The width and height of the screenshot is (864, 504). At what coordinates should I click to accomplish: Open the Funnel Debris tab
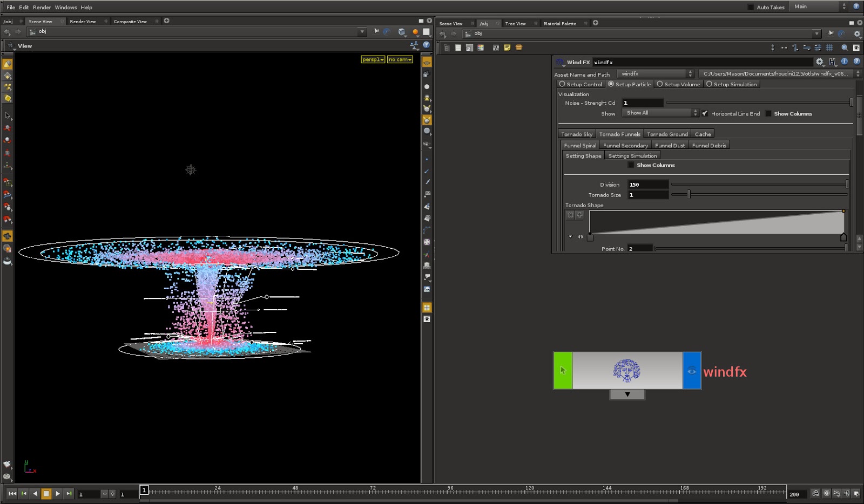tap(709, 145)
